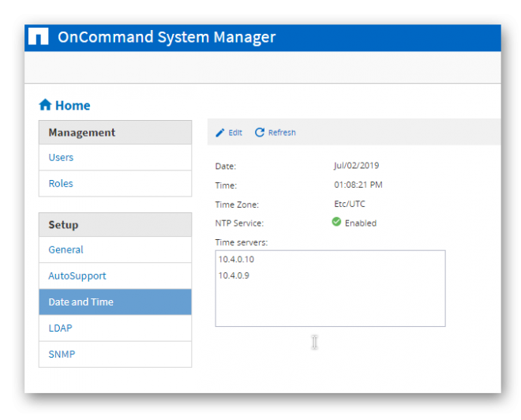Click the Edit pencil icon
The width and height of the screenshot is (521, 420).
coord(220,133)
